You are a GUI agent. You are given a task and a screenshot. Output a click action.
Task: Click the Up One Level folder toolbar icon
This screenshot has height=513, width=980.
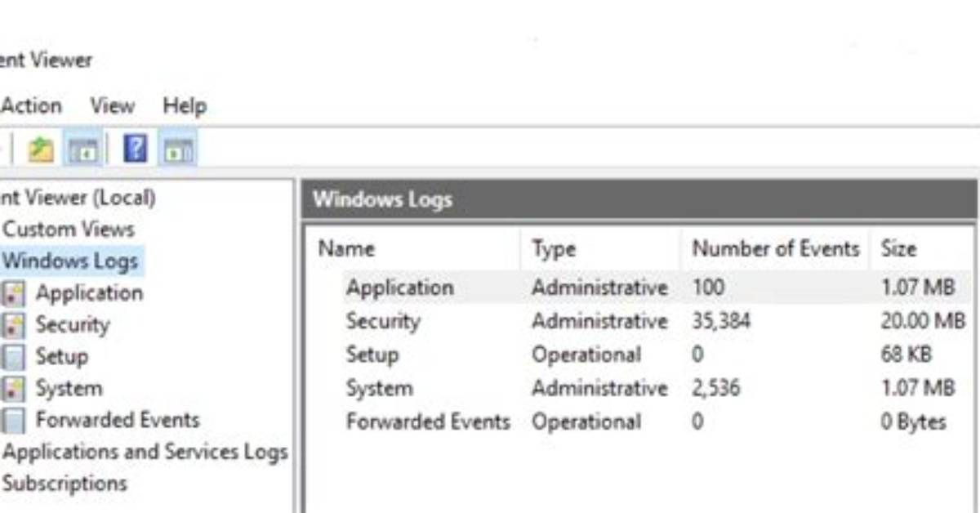41,149
